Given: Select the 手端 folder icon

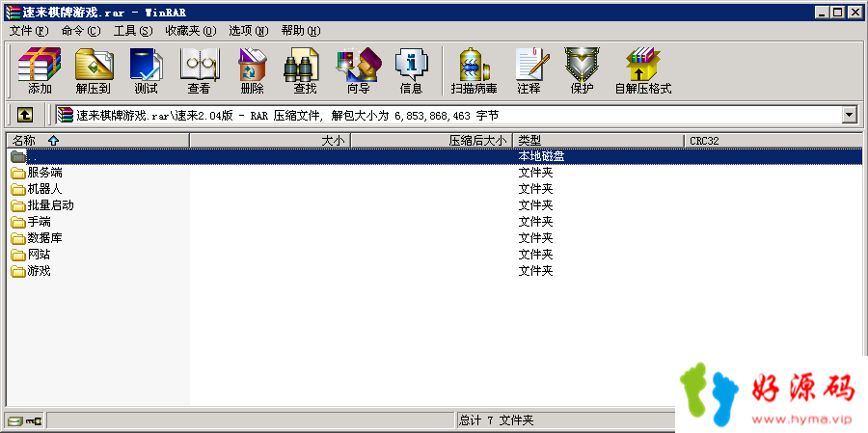Looking at the screenshot, I should (x=18, y=222).
